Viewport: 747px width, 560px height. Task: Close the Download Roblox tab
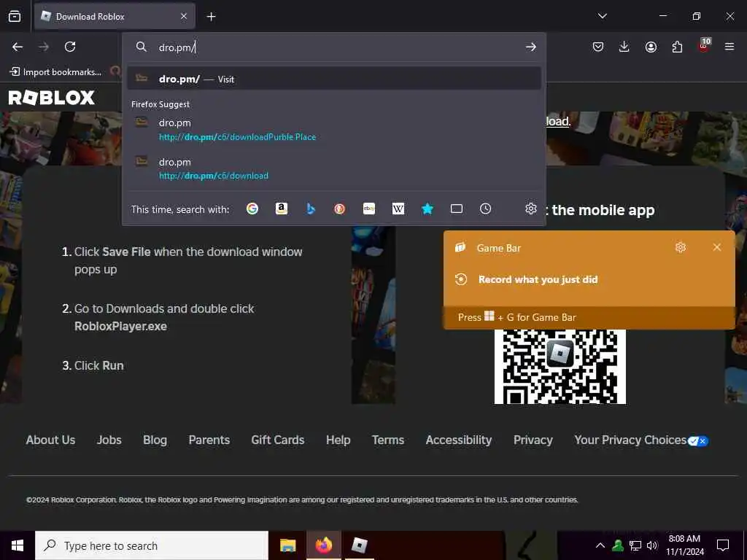tap(184, 16)
